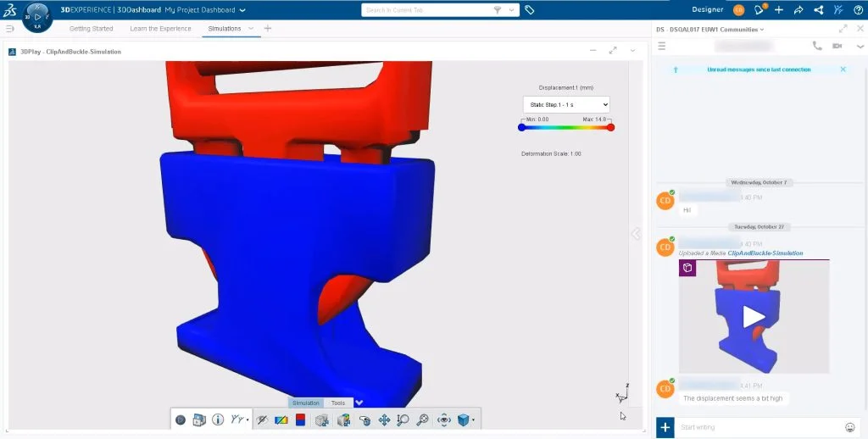
Task: Toggle the contour plot display icon
Action: pyautogui.click(x=281, y=420)
